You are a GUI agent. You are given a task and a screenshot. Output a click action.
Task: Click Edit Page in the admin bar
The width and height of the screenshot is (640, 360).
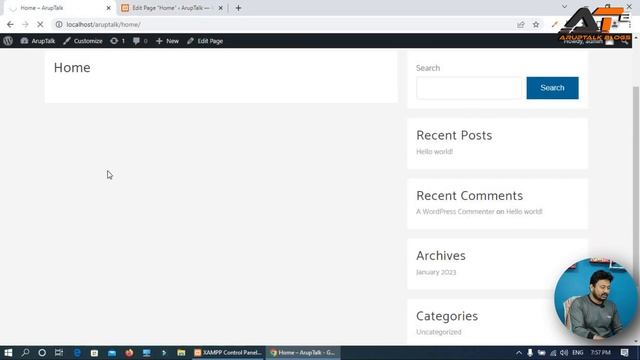tap(205, 41)
